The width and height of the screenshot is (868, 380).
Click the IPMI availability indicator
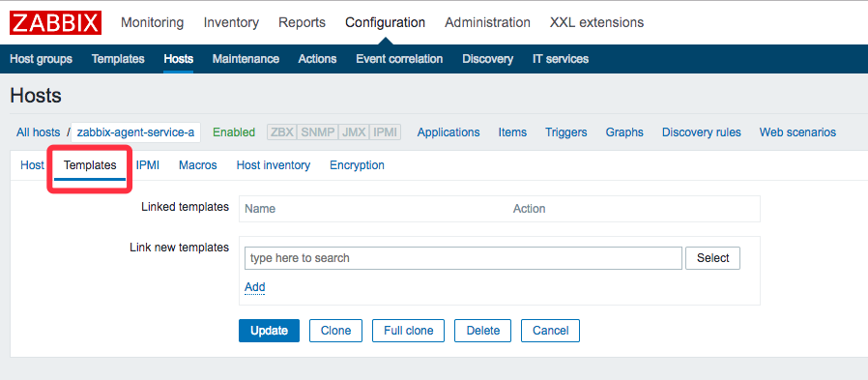point(385,132)
